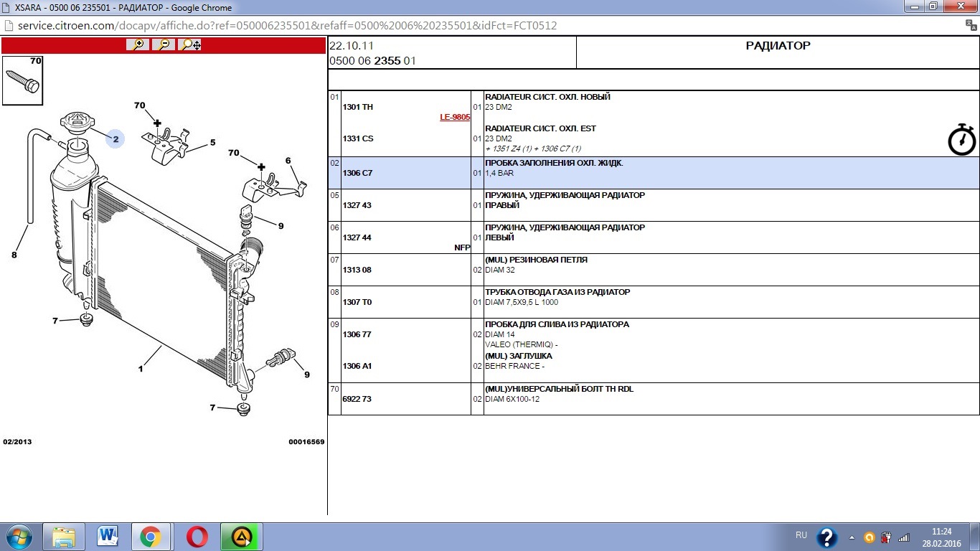
Task: Click the stopwatch labor time icon
Action: click(x=962, y=139)
